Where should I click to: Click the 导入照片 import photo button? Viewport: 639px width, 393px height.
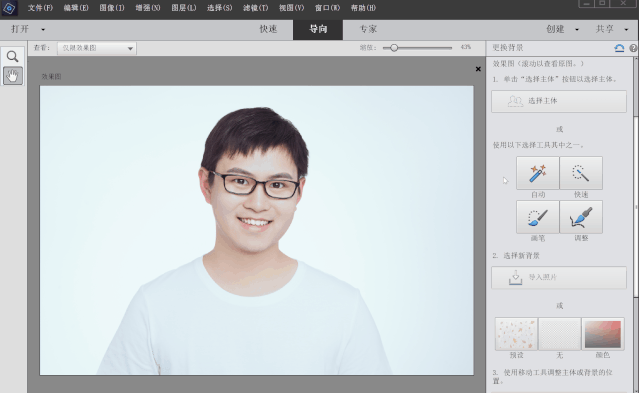(x=559, y=278)
